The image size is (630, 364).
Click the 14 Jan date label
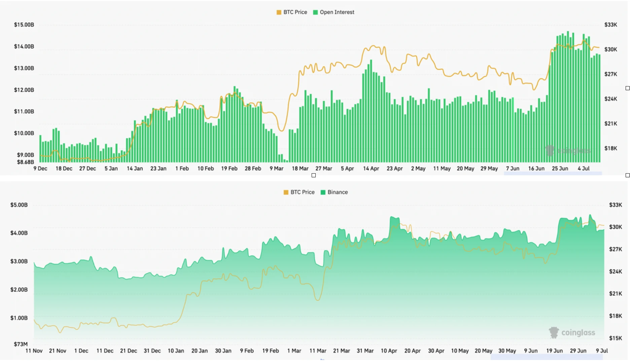[x=135, y=169]
